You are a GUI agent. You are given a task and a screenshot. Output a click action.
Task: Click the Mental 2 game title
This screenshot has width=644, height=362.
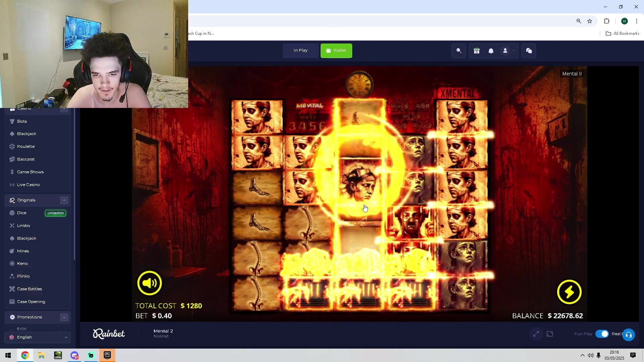point(163,331)
